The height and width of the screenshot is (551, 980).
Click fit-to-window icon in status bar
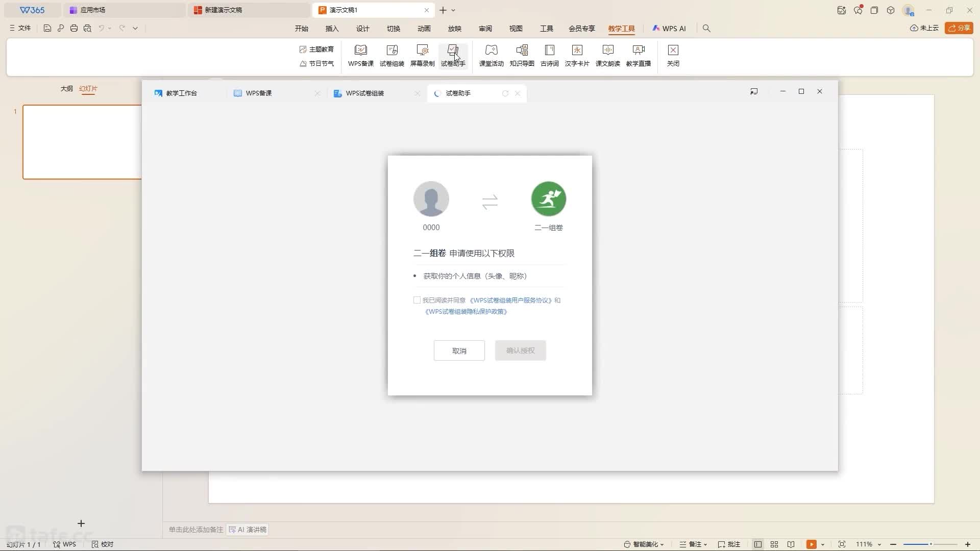click(x=842, y=544)
